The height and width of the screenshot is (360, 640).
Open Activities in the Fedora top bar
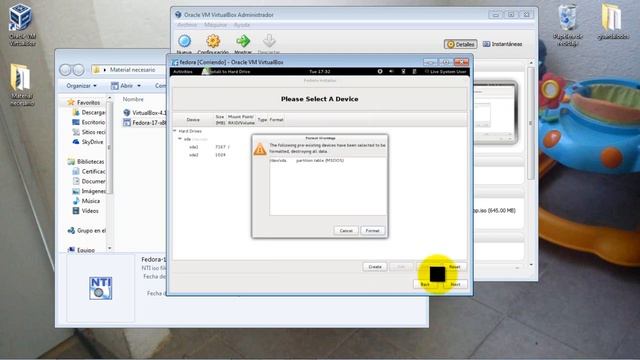pos(183,71)
